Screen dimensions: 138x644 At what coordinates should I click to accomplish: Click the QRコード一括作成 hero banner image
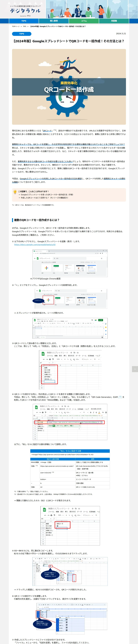click(69, 87)
